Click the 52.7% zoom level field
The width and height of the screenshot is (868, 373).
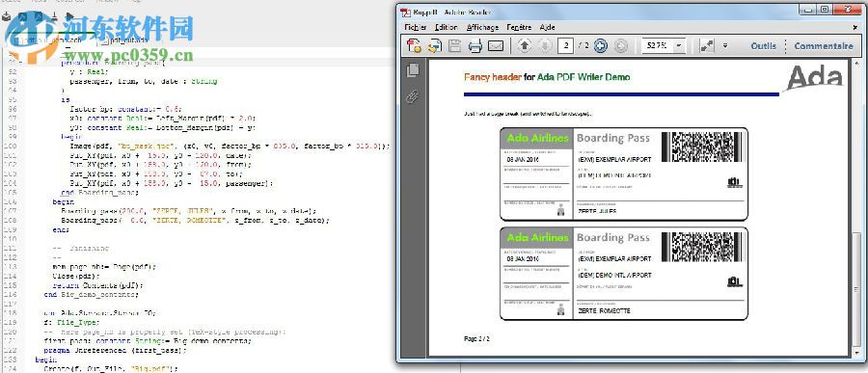657,46
